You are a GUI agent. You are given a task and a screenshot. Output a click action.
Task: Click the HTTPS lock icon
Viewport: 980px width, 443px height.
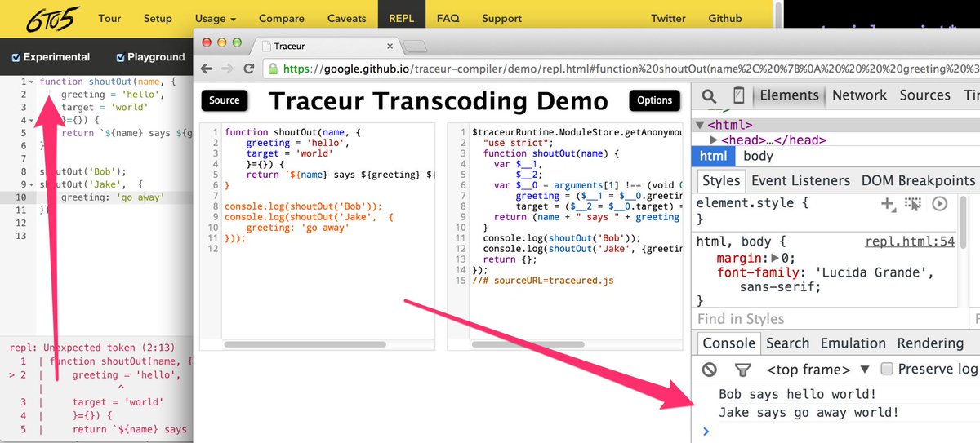click(x=274, y=69)
